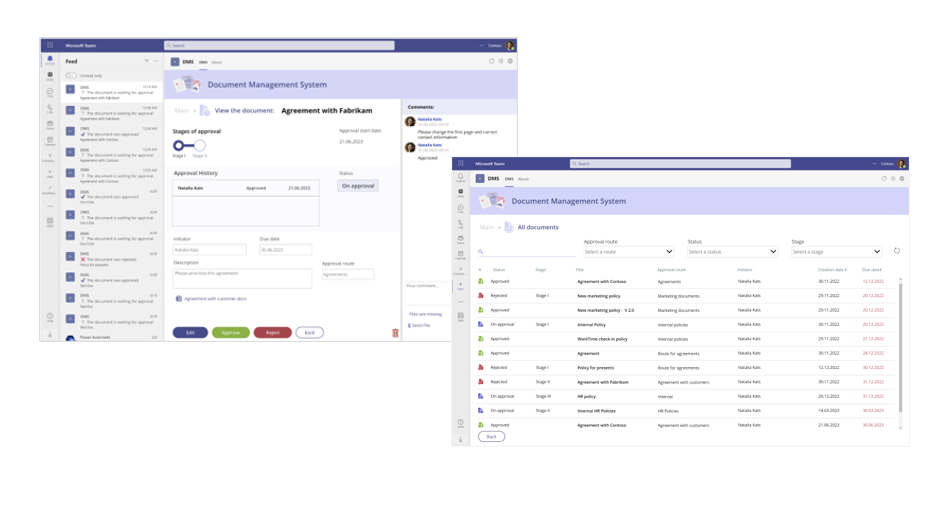Click in Your comment text box
Screen dimensions: 945x512
coord(428,293)
